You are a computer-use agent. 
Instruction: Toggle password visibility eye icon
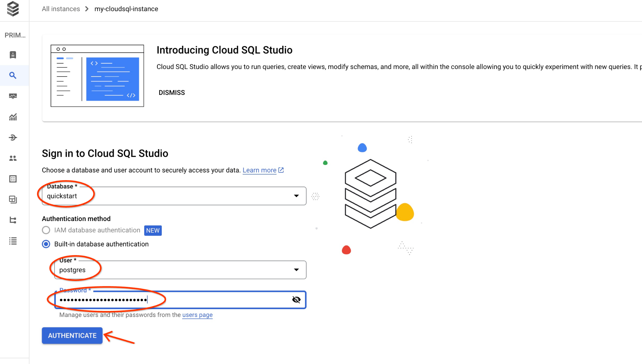(296, 300)
